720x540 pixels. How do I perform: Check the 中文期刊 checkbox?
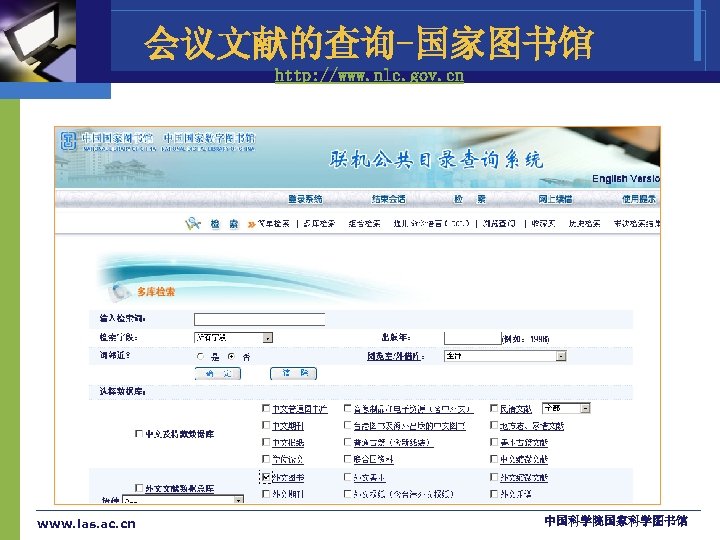click(265, 425)
